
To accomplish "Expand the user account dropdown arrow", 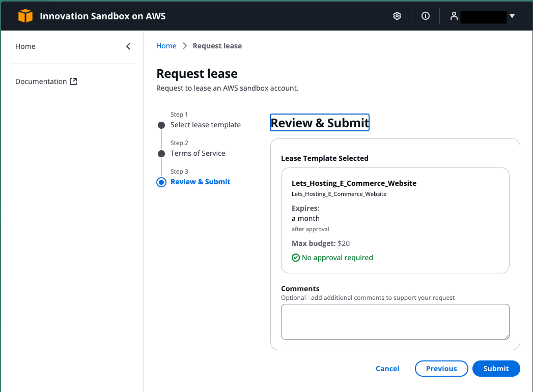I will point(512,16).
